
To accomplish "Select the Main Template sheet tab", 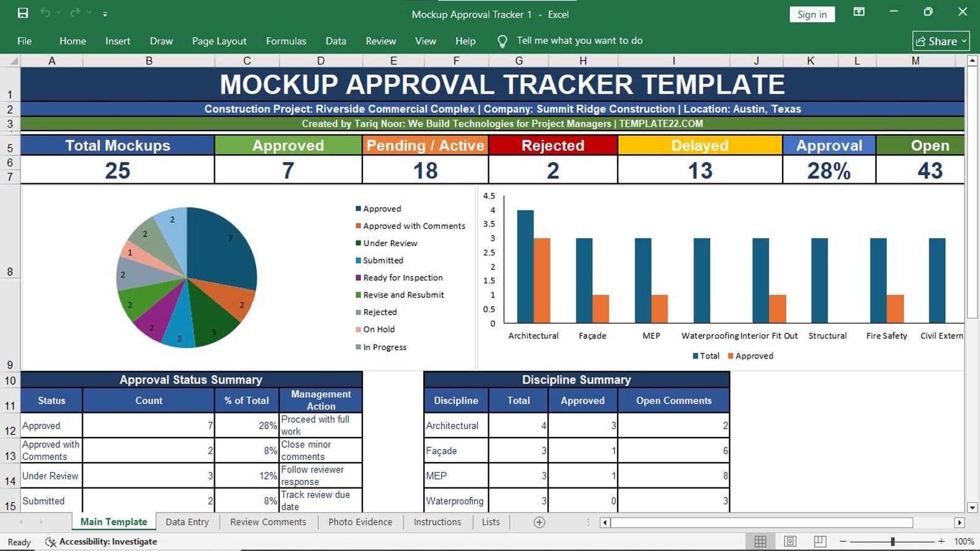I will click(114, 522).
